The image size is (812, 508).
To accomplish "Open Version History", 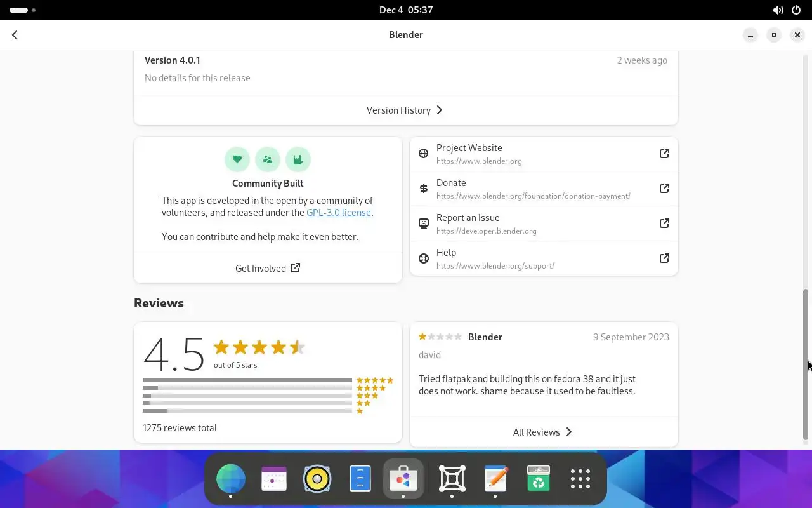I will [x=406, y=110].
